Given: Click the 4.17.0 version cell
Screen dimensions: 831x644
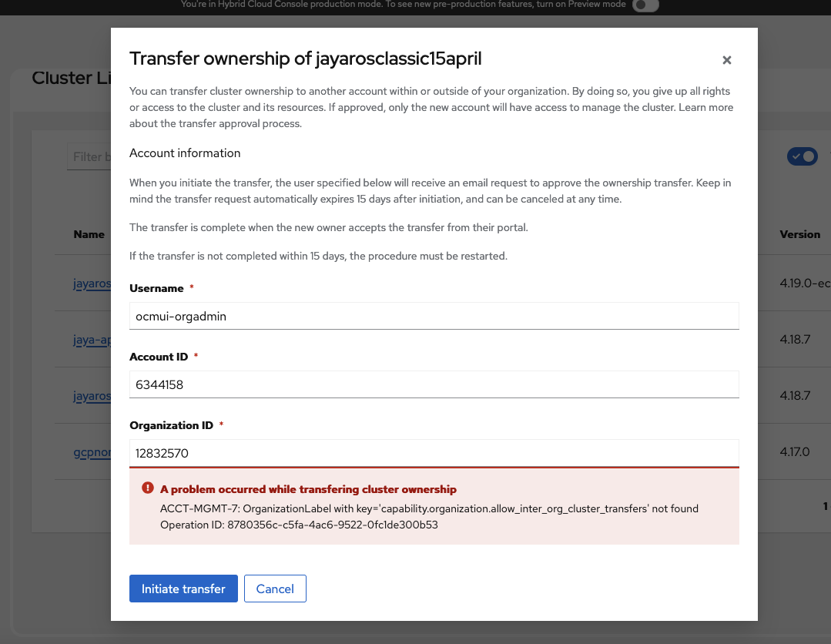Looking at the screenshot, I should point(795,451).
